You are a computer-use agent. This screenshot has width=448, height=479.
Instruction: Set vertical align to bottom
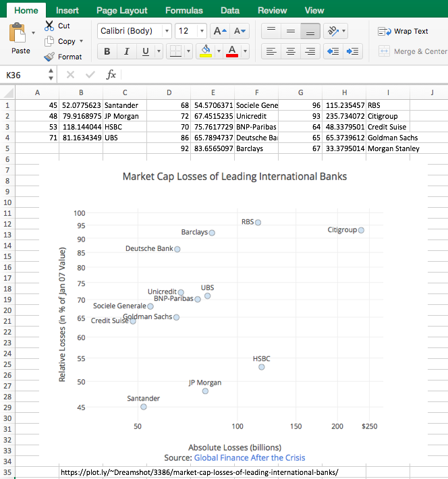point(310,31)
